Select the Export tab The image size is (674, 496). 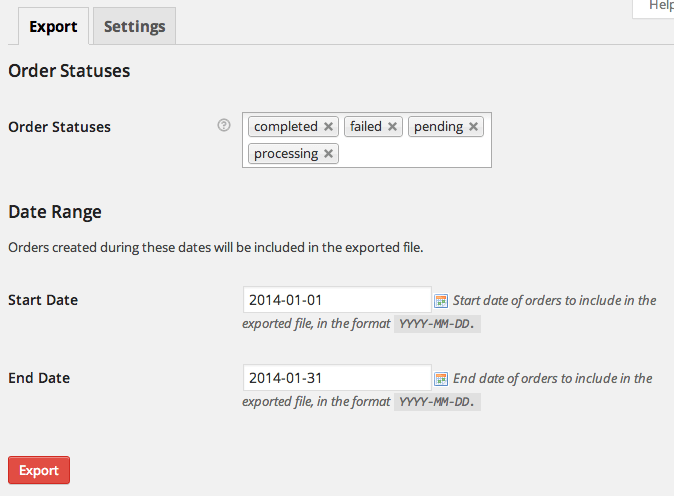tap(53, 27)
